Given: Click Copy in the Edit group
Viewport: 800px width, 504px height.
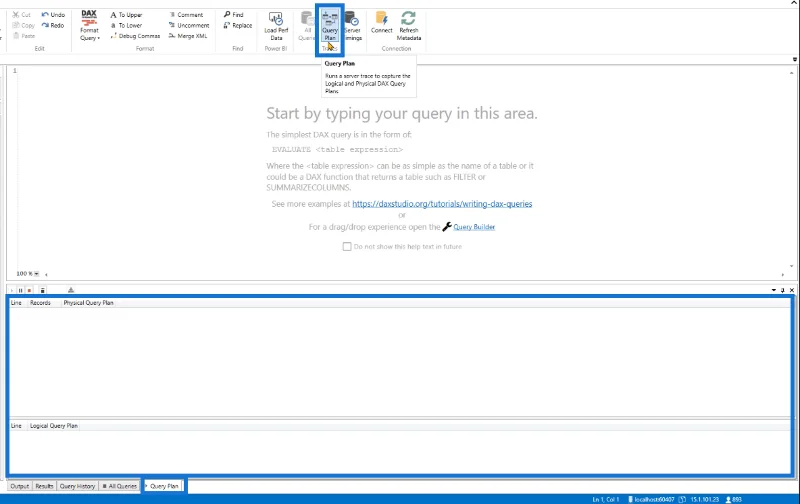Looking at the screenshot, I should point(23,25).
